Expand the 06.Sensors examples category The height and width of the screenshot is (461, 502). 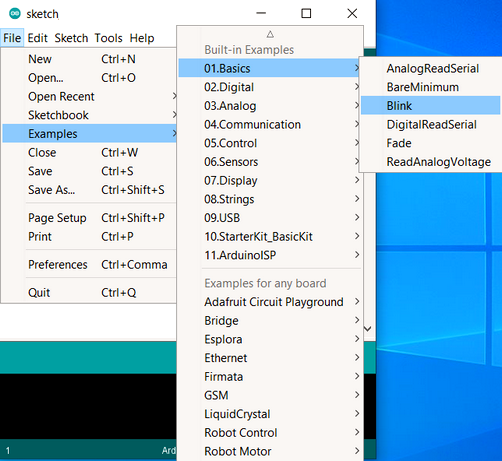(x=270, y=162)
